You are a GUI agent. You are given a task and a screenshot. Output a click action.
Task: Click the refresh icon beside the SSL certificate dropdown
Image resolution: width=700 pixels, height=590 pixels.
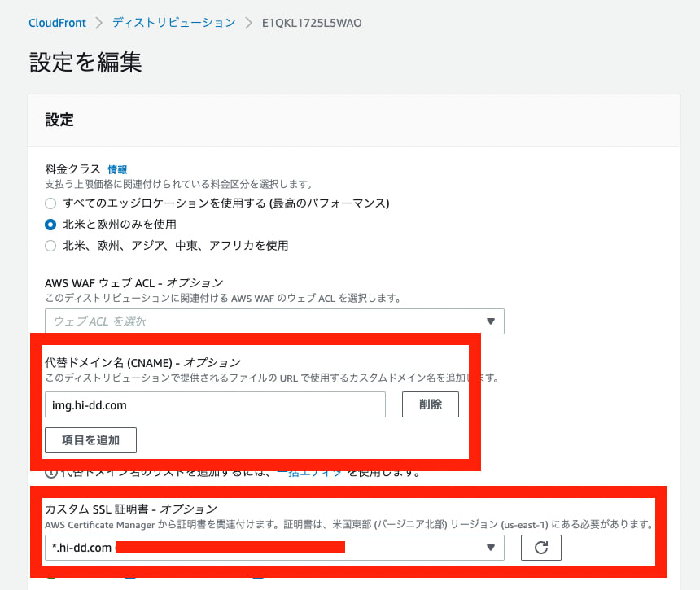pos(541,548)
